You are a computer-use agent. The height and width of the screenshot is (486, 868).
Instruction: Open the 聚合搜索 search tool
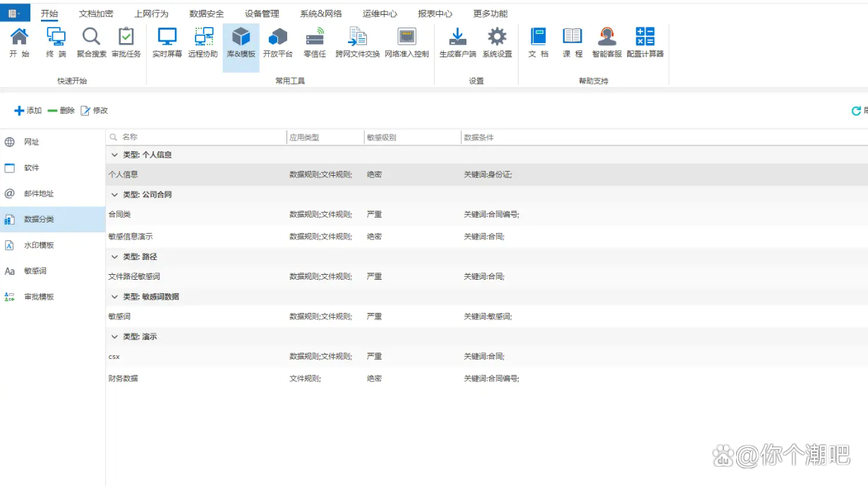pyautogui.click(x=92, y=42)
